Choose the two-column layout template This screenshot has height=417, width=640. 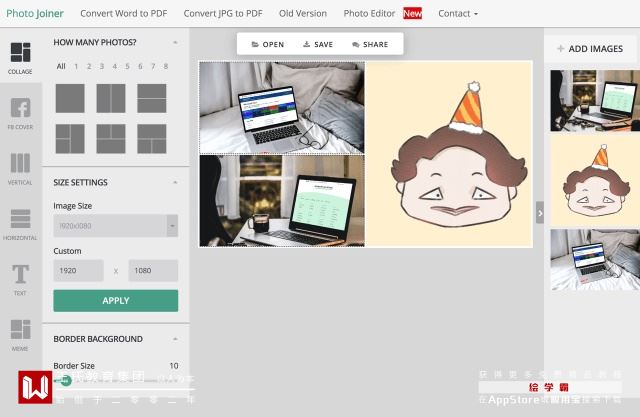coord(111,98)
